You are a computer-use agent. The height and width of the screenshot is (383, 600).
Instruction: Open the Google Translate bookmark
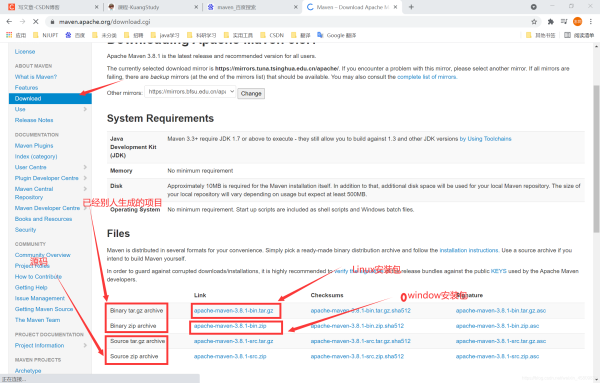point(337,35)
